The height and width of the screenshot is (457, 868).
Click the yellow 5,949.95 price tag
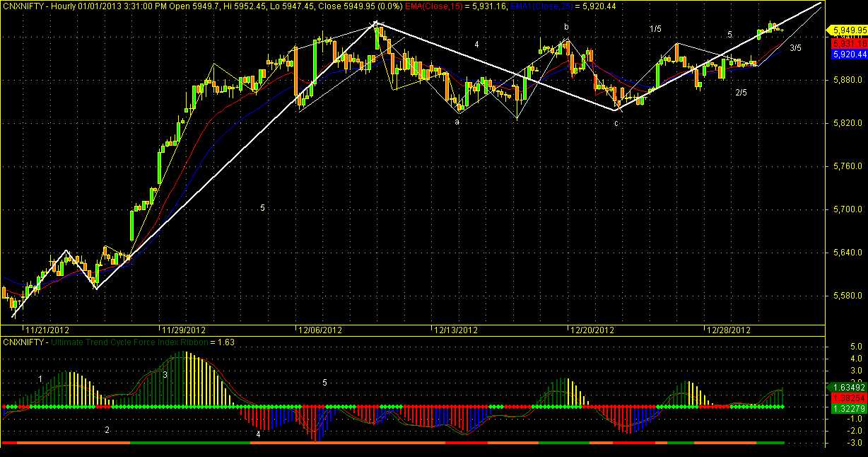tap(848, 30)
